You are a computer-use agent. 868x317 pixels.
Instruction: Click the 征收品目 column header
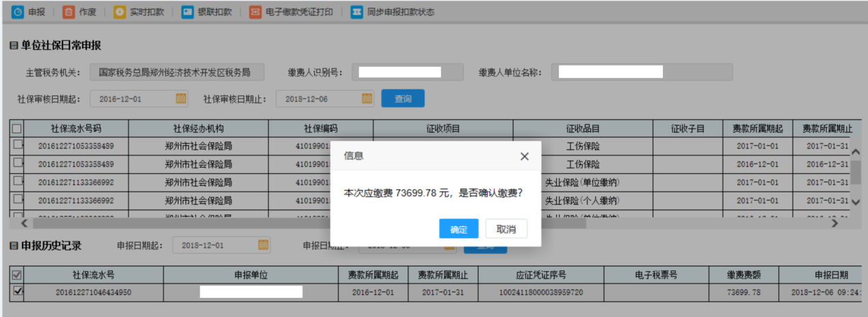click(x=583, y=128)
